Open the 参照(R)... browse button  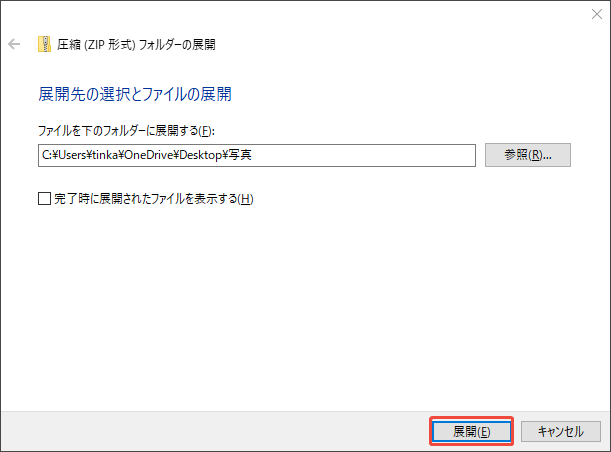tap(528, 155)
